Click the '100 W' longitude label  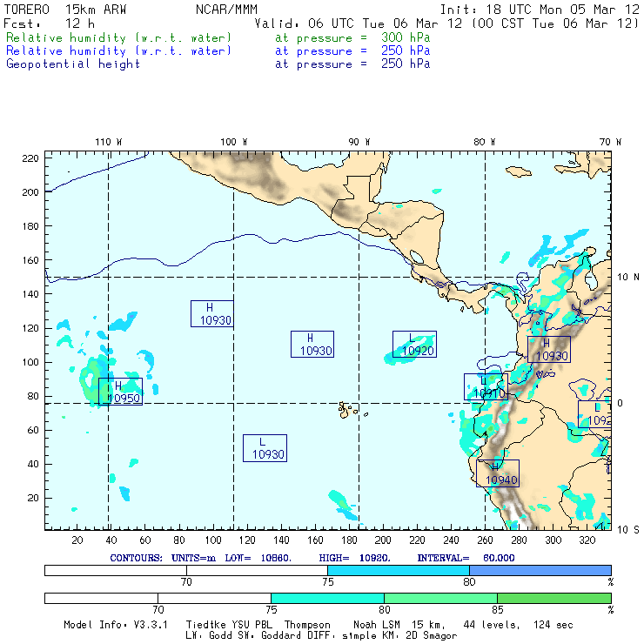(x=234, y=142)
